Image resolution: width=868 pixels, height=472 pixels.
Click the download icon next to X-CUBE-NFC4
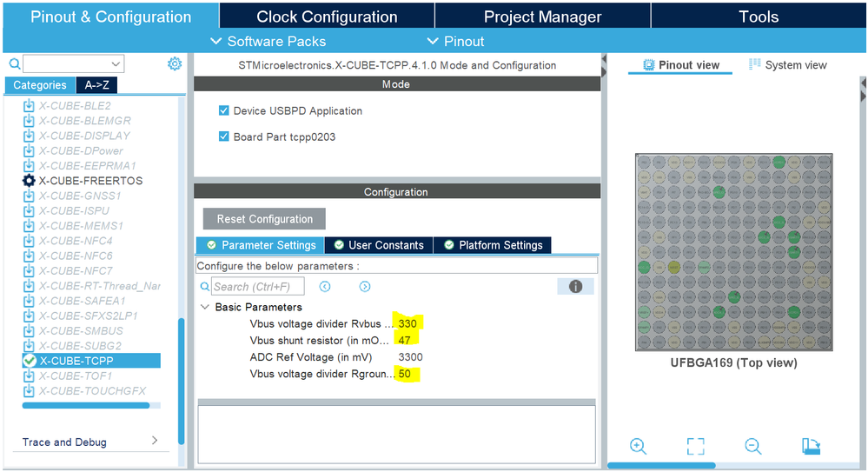pos(29,241)
